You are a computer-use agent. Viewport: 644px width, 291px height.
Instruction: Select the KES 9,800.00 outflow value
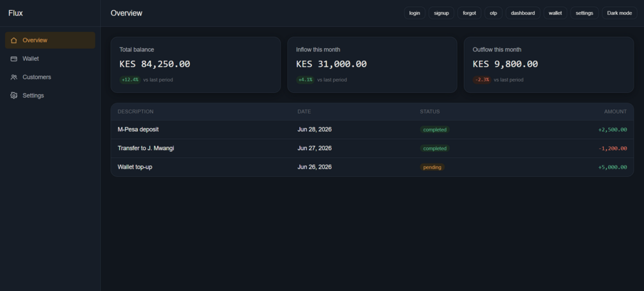[505, 64]
